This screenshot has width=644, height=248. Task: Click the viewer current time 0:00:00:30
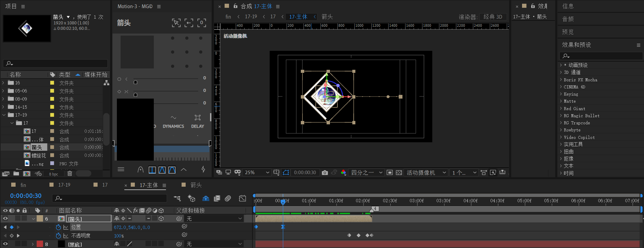click(305, 172)
